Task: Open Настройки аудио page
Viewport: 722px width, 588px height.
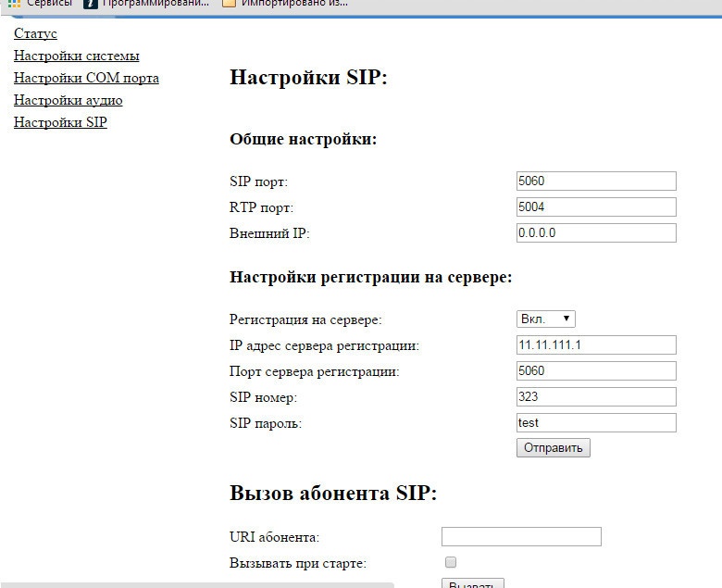Action: 68,100
